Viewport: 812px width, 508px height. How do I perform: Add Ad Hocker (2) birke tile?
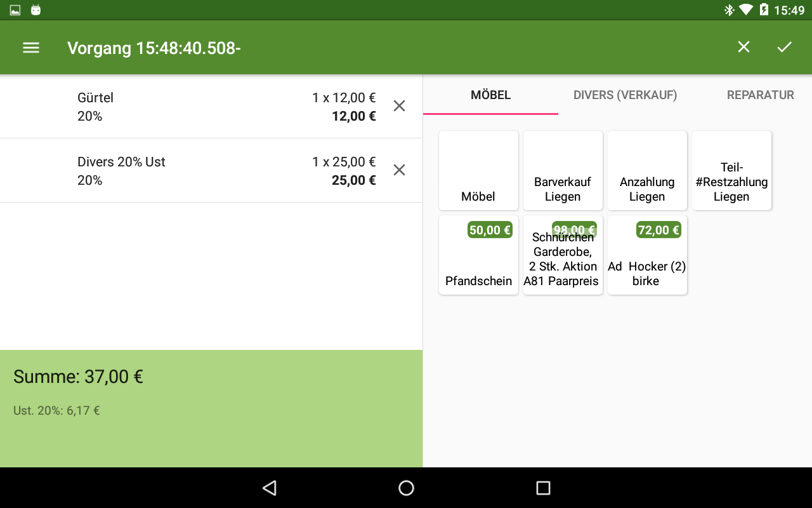pos(647,255)
